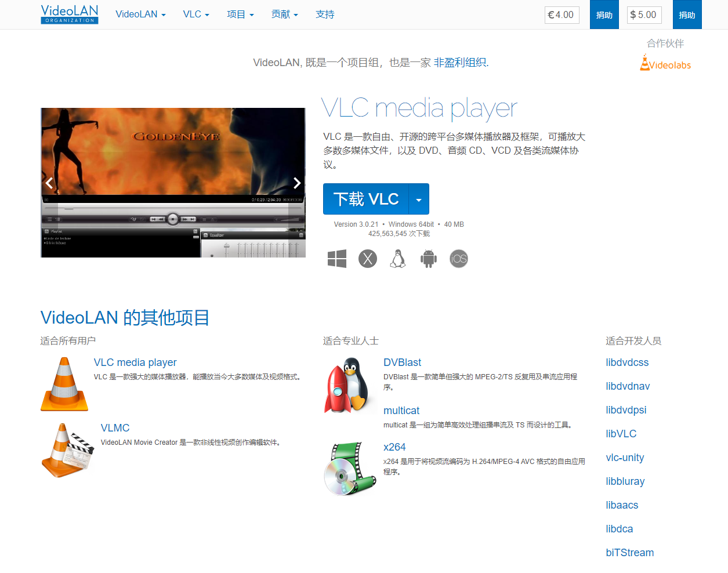The width and height of the screenshot is (728, 573).
Task: Open the download options arrow next to 下载 VLC
Action: pos(419,200)
